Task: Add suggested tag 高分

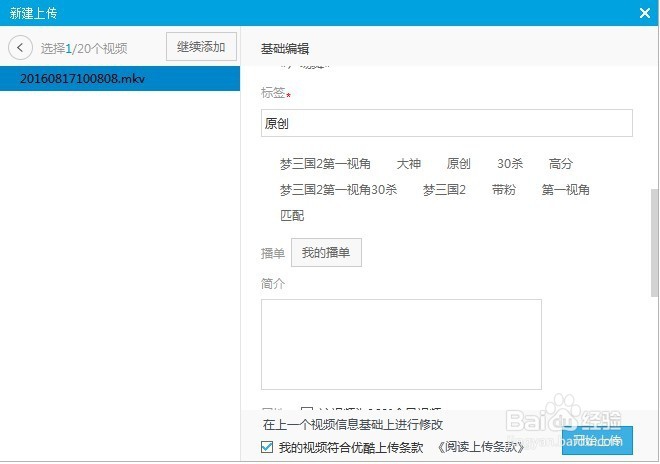Action: point(561,164)
